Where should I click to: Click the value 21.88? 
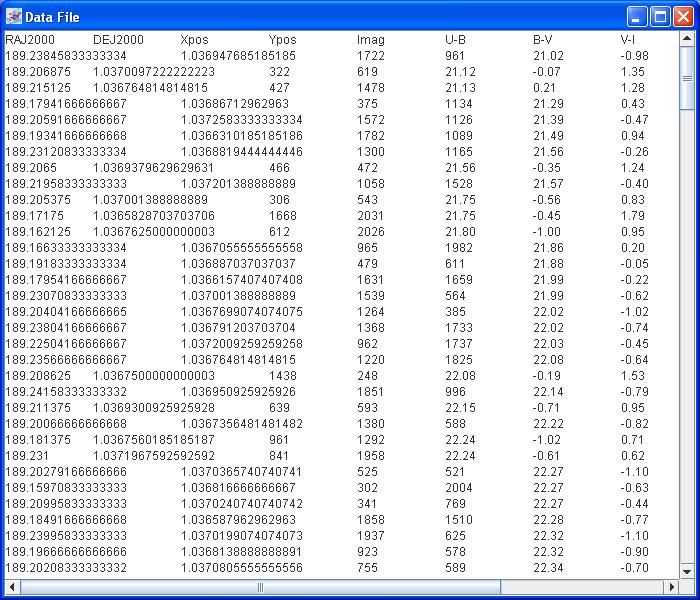coord(548,265)
